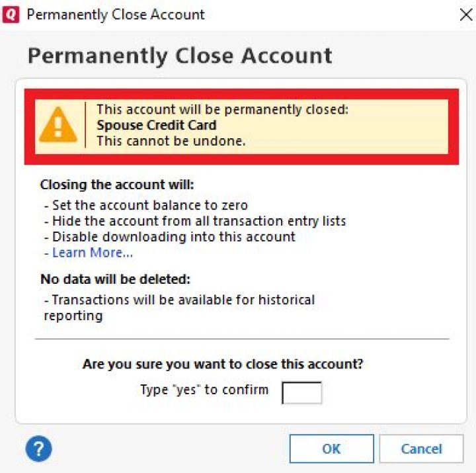The width and height of the screenshot is (476, 473).
Task: Click the "This cannot be undone." warning text
Action: [x=171, y=141]
